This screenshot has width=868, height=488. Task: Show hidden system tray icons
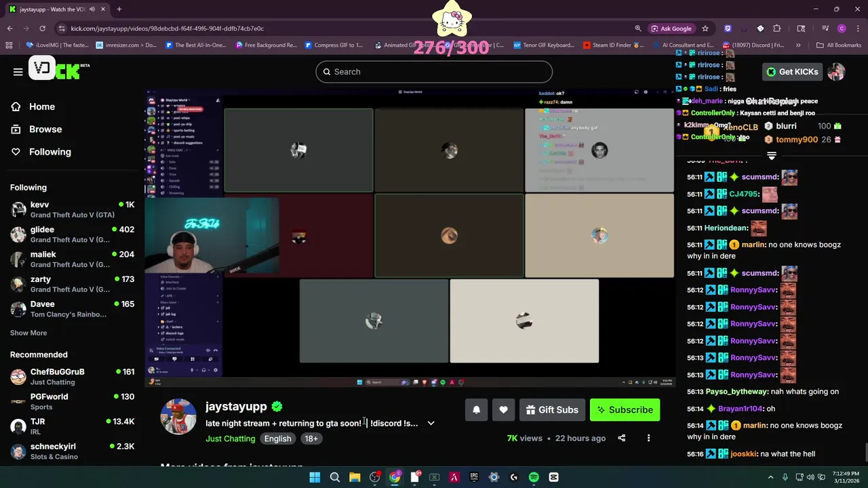(x=770, y=477)
